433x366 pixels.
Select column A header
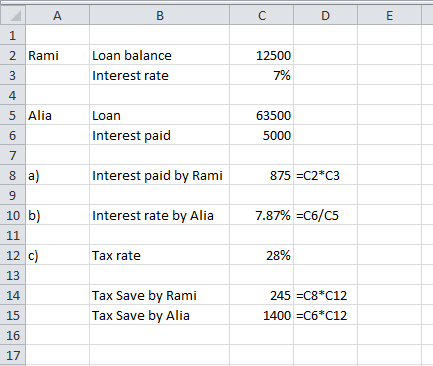[x=57, y=16]
